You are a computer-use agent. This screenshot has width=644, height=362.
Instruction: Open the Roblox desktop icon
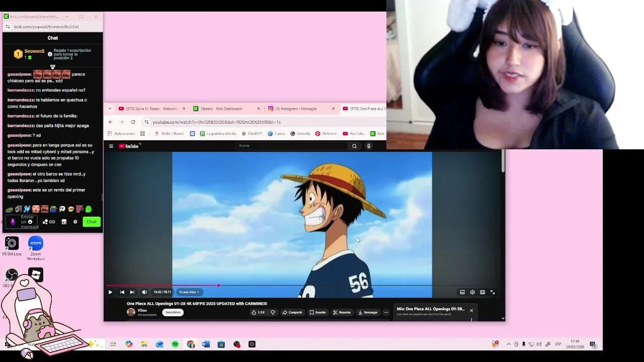[x=36, y=275]
